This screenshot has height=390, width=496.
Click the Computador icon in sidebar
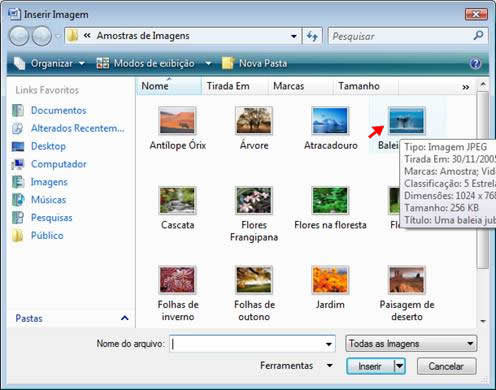18,164
